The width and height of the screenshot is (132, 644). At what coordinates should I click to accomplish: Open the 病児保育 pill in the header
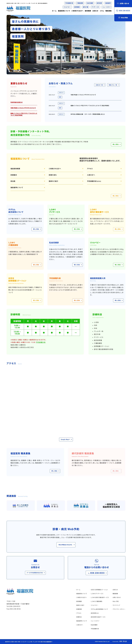pyautogui.click(x=99, y=3)
